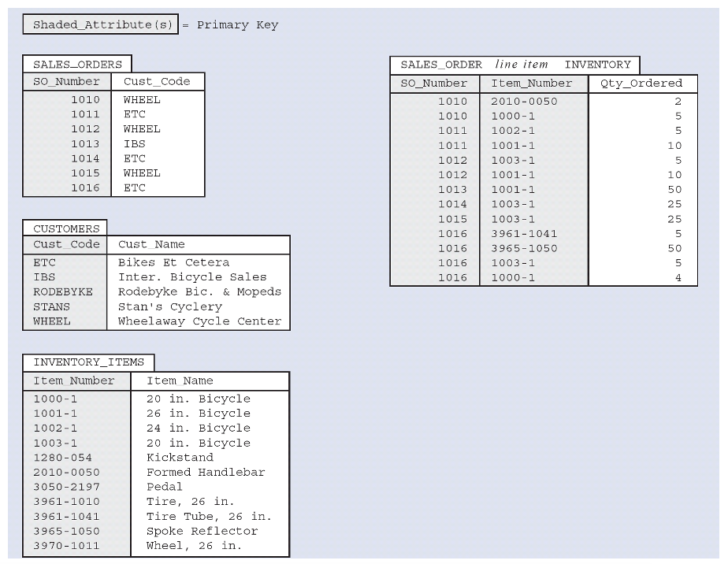
Task: Select customer code RODEBYKE
Action: (x=63, y=291)
